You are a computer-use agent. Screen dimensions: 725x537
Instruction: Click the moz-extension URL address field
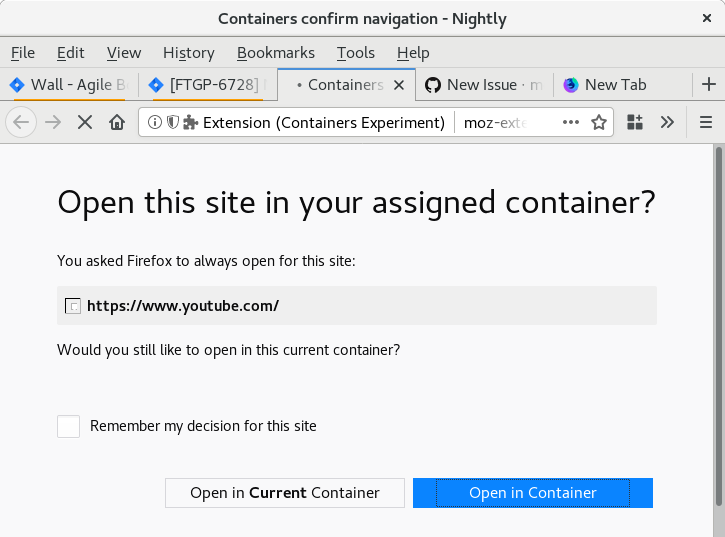tap(505, 122)
